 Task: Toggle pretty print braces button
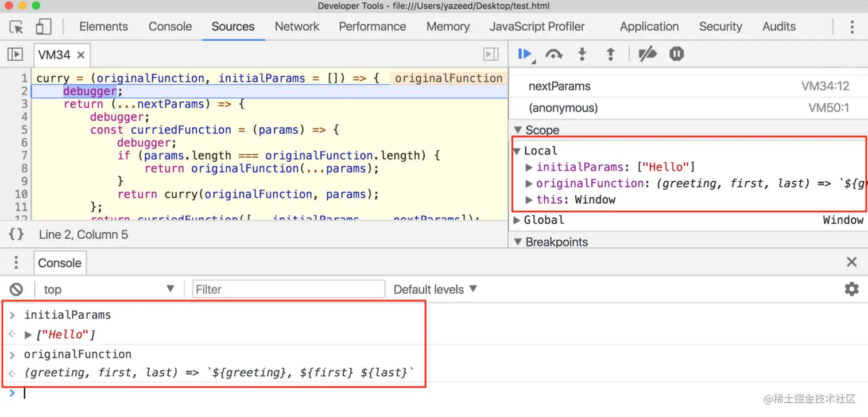(17, 234)
